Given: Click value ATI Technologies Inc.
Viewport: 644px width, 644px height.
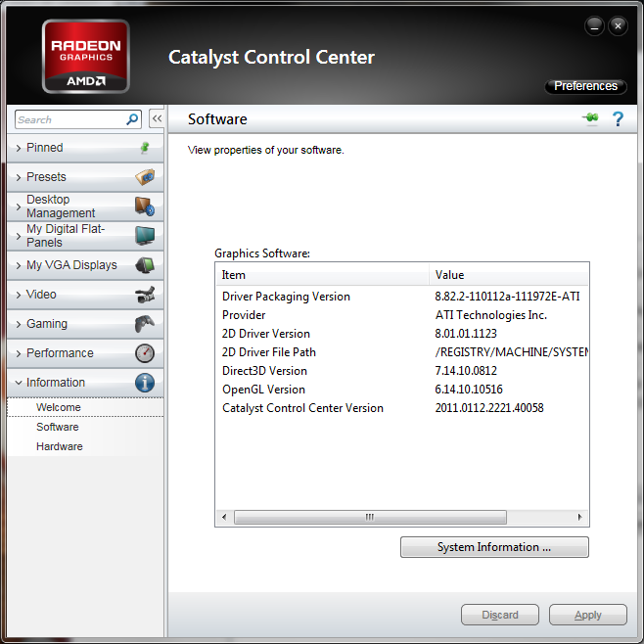Looking at the screenshot, I should click(491, 315).
